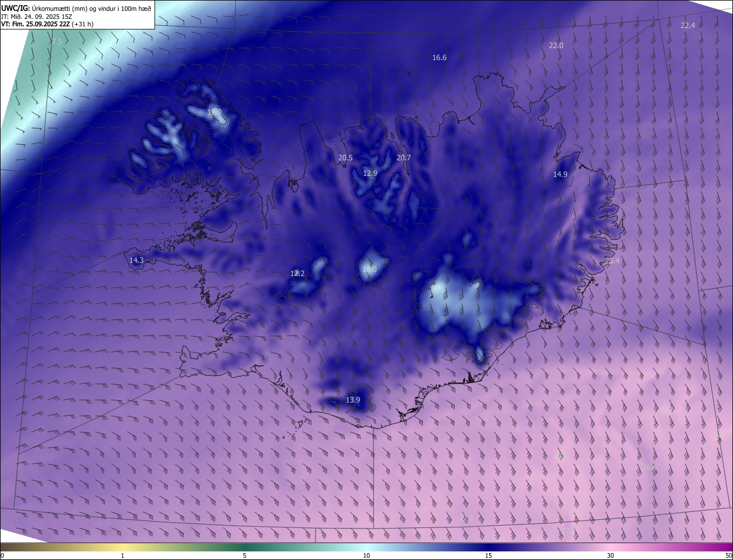Click the 22.0 value label
The width and height of the screenshot is (733, 560).
(556, 45)
